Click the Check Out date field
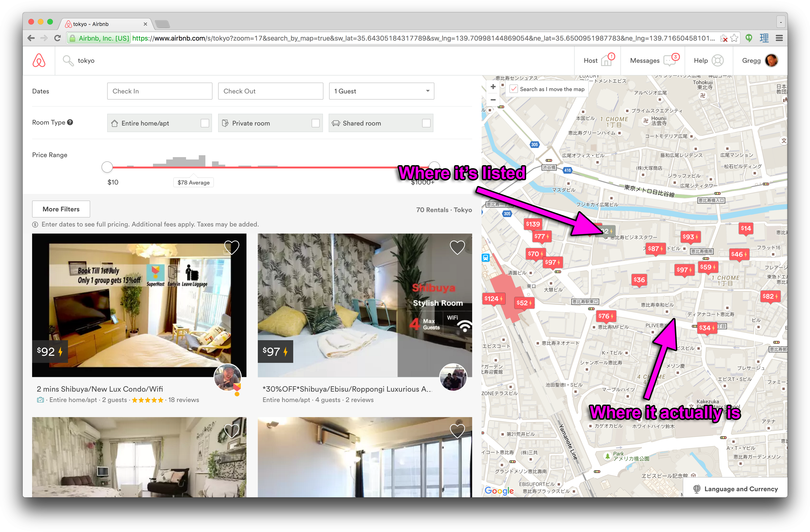The width and height of the screenshot is (810, 532). tap(271, 91)
